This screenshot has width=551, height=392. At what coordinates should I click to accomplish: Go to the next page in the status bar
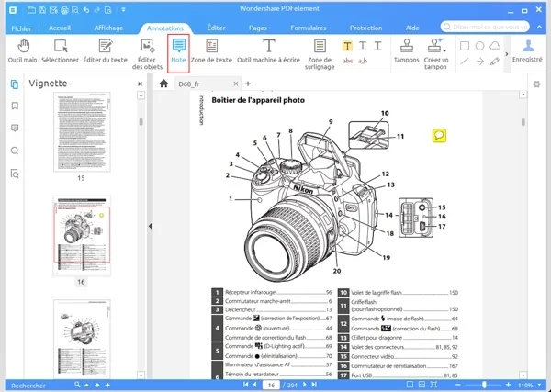[305, 385]
